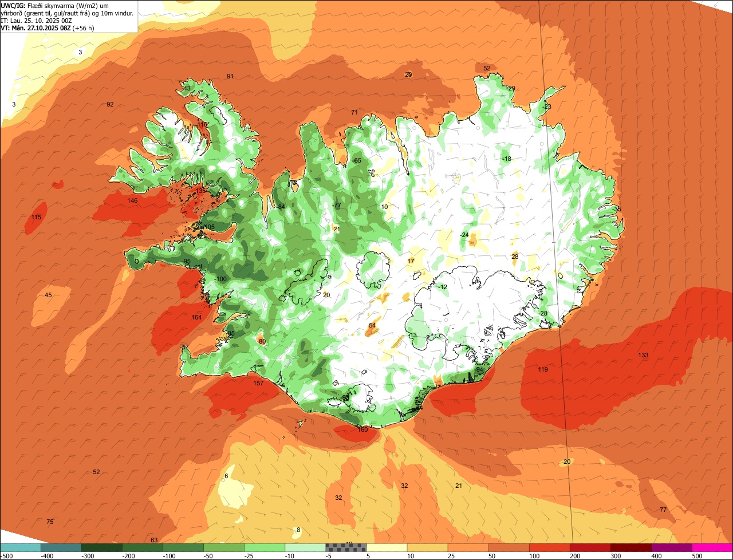733x560 pixels.
Task: Click the '146' flux value on the map
Action: click(x=132, y=200)
